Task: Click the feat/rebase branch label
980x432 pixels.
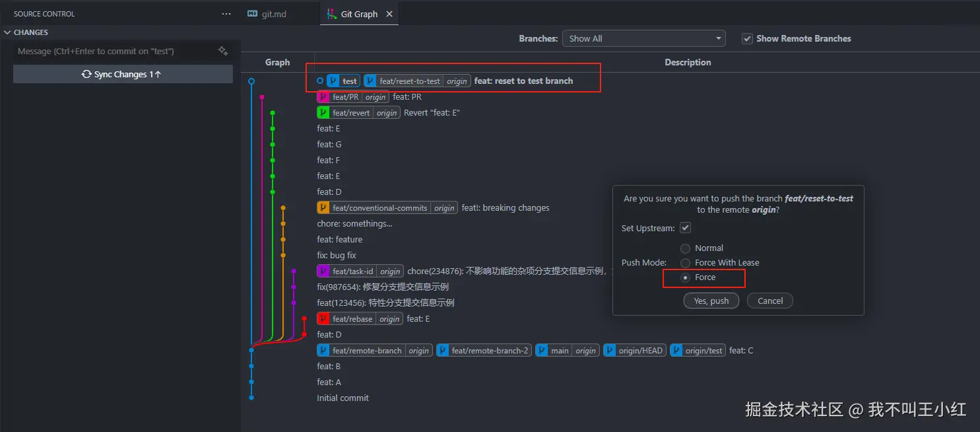Action: pos(360,318)
